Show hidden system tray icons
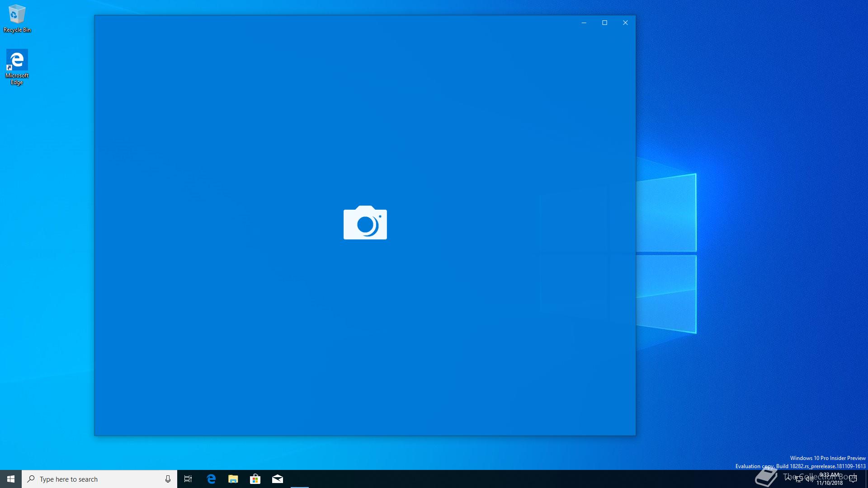 [788, 479]
